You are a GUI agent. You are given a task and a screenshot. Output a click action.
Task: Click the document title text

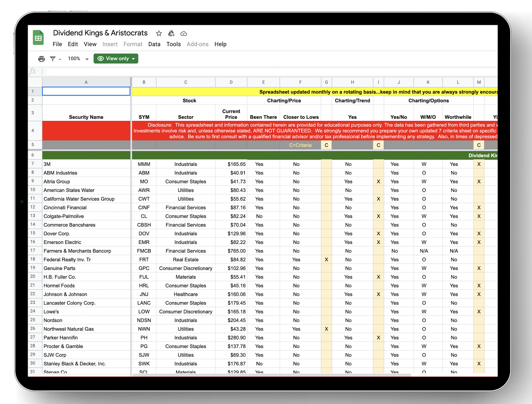coord(100,33)
